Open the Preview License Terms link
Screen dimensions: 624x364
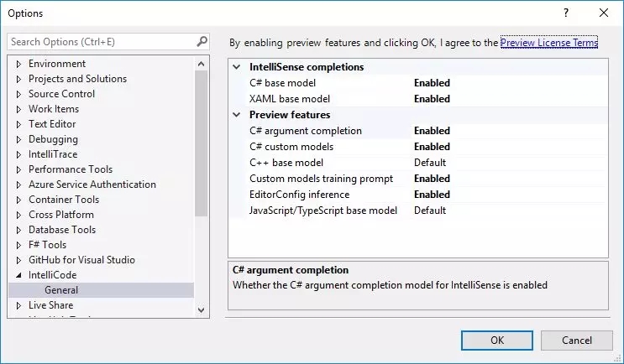548,43
